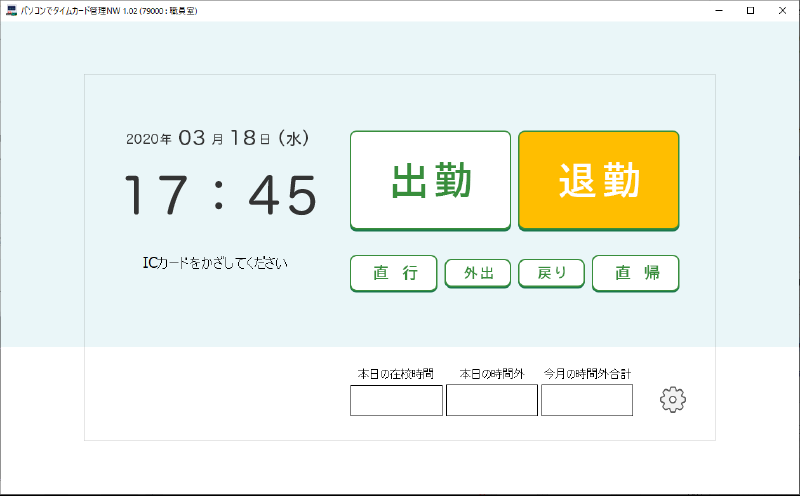
Task: Click the 本日の在校時間 field
Action: coord(396,400)
